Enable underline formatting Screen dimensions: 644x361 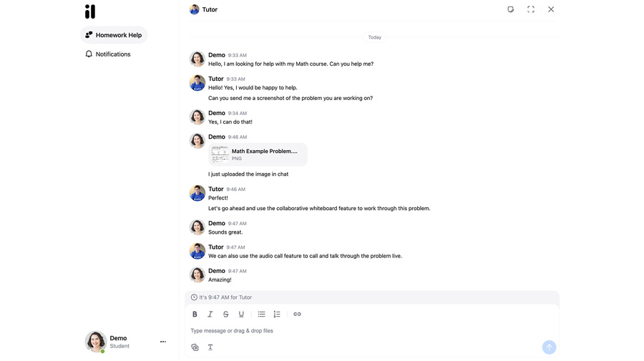pos(241,315)
